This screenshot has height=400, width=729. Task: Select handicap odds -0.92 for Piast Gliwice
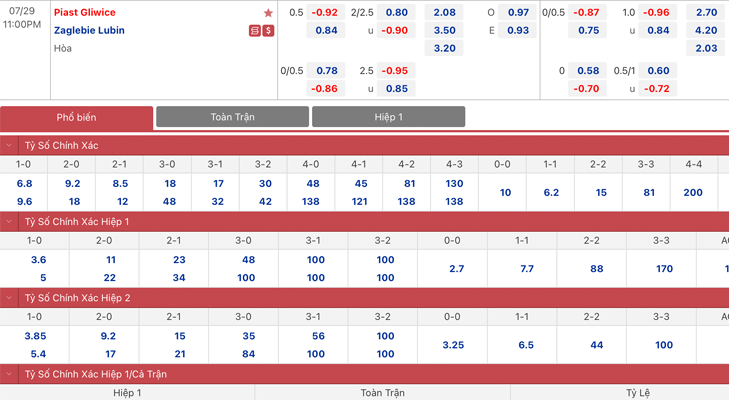tap(325, 13)
